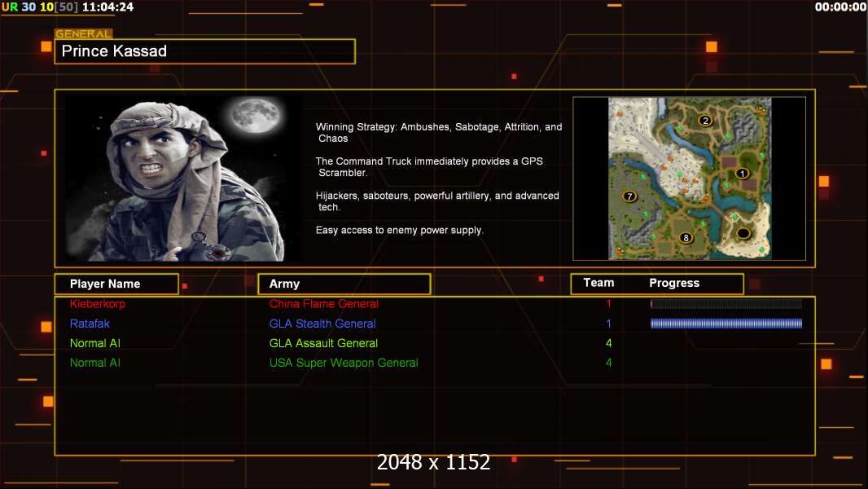Viewport: 868px width, 489px height.
Task: Click the GENERAL label above the name
Action: 83,33
